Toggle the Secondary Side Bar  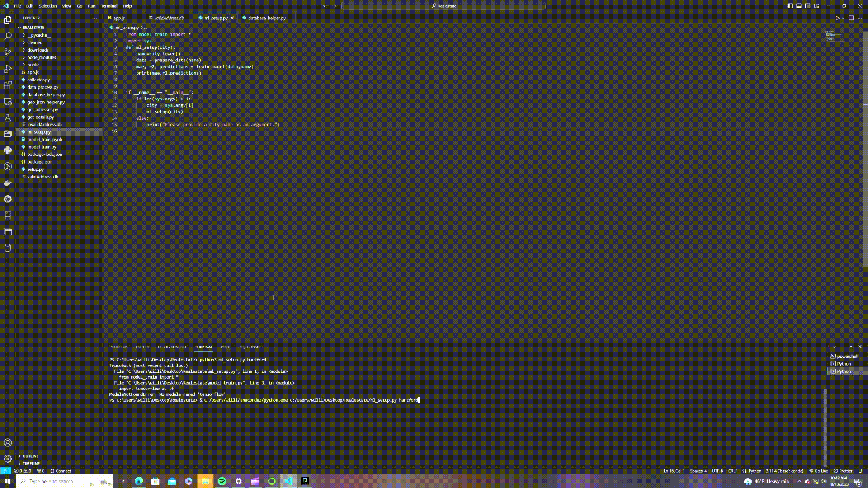[807, 6]
